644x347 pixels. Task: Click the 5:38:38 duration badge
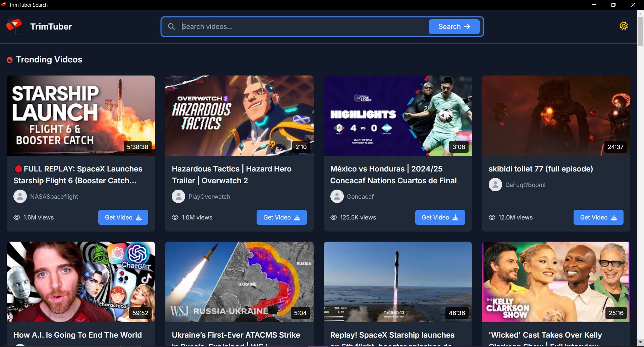[138, 147]
